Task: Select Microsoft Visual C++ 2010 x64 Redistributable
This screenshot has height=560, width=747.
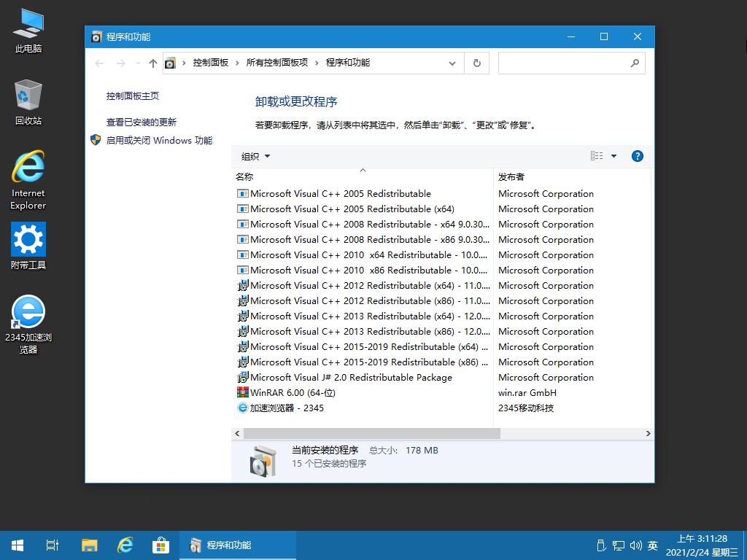Action: pos(363,254)
